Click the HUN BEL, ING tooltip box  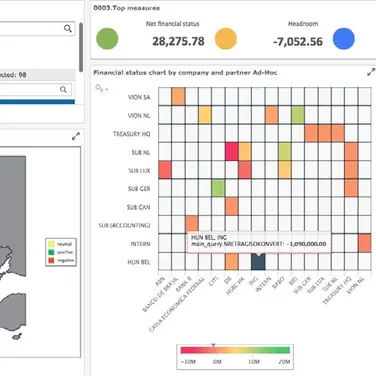(259, 241)
